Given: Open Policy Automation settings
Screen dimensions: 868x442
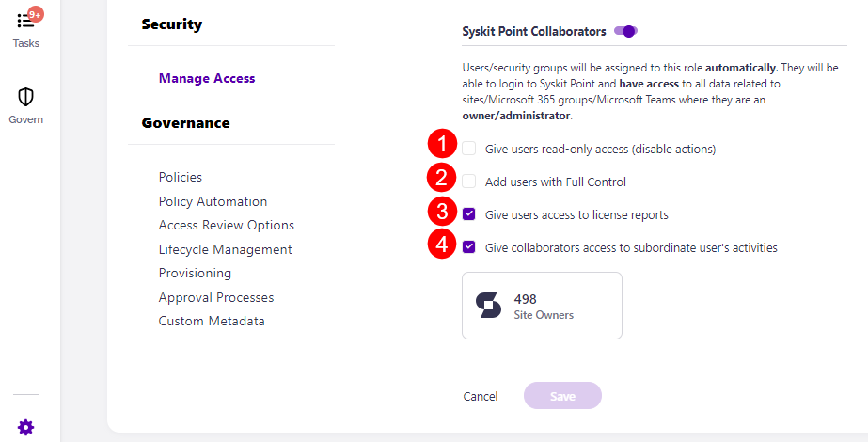Looking at the screenshot, I should [x=213, y=201].
